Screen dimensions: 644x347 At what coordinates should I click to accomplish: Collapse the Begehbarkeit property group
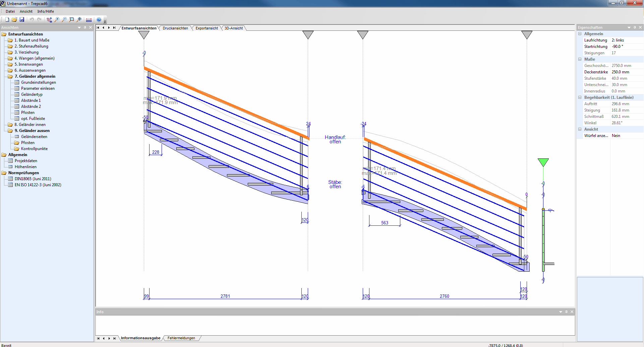coord(580,97)
